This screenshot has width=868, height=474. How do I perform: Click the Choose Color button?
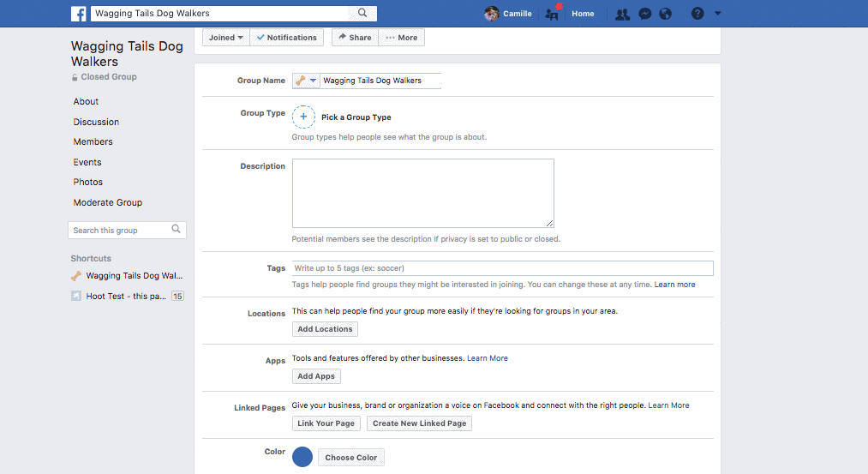click(351, 458)
